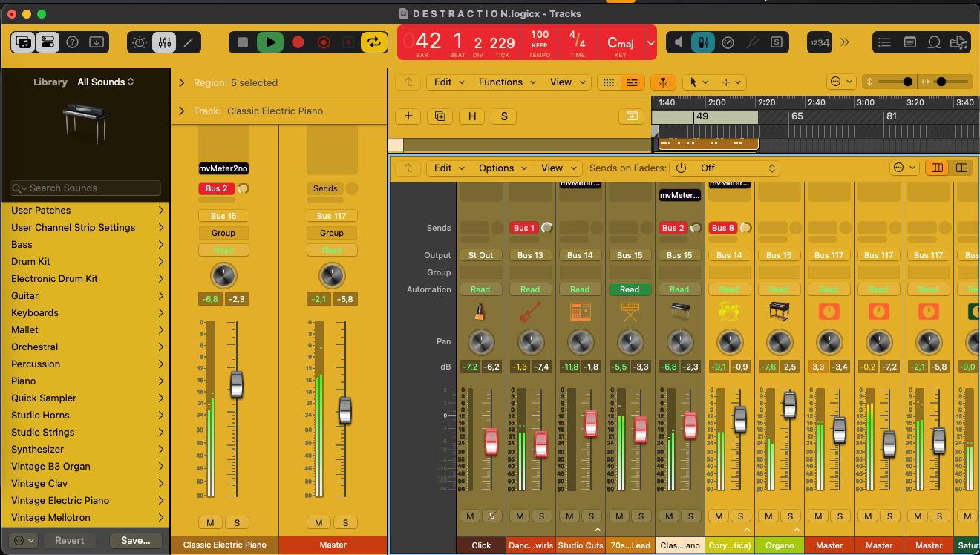Open the Functions menu in Tracks area

(x=506, y=82)
